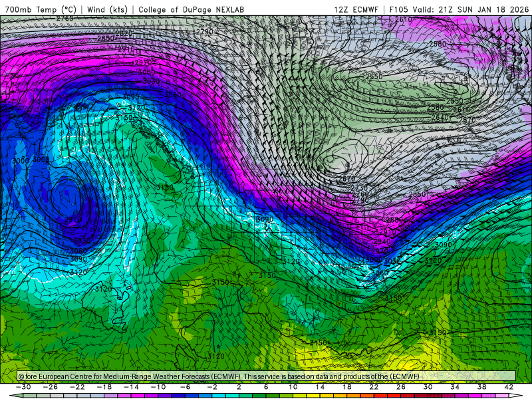Click the 26 color scale label
Viewport: 532px width, 399px height.
tap(401, 387)
